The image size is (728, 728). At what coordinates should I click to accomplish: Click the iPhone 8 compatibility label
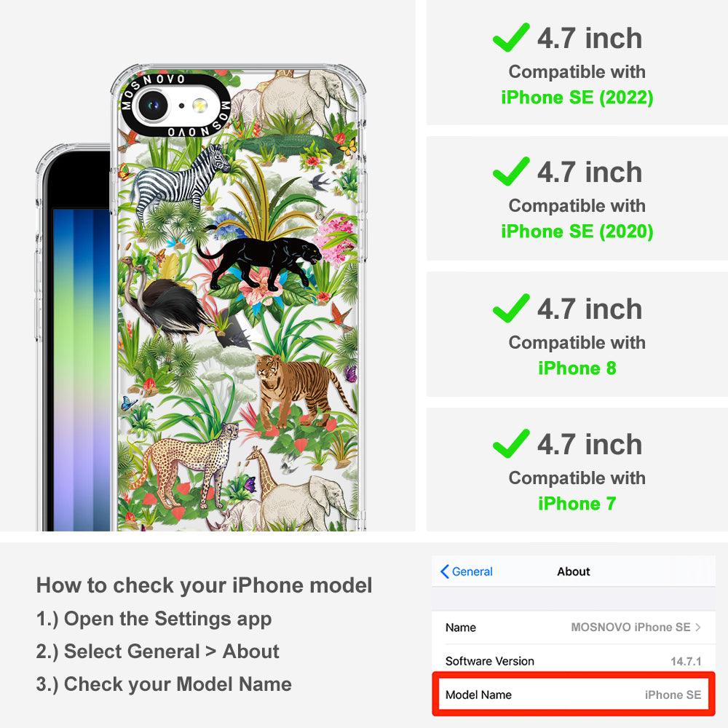click(577, 368)
